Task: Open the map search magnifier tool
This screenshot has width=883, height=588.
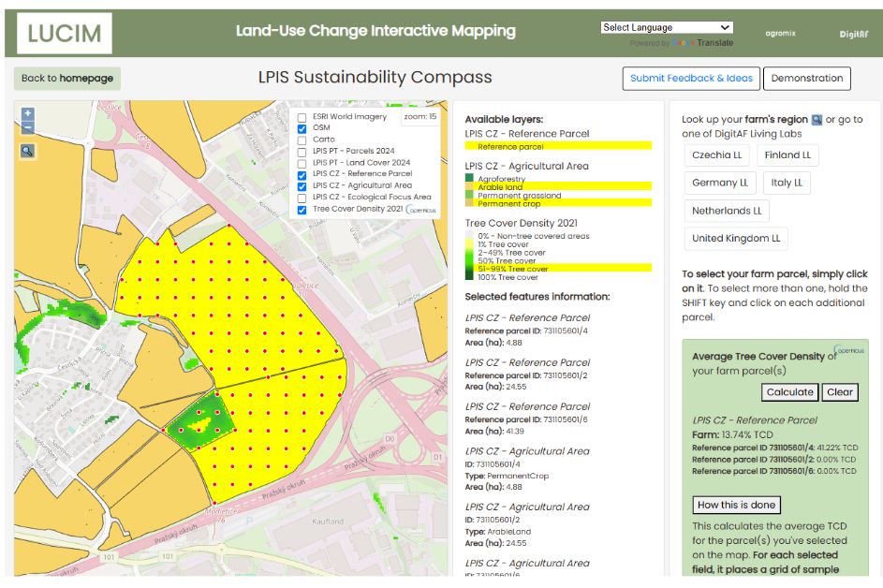Action: (x=27, y=151)
